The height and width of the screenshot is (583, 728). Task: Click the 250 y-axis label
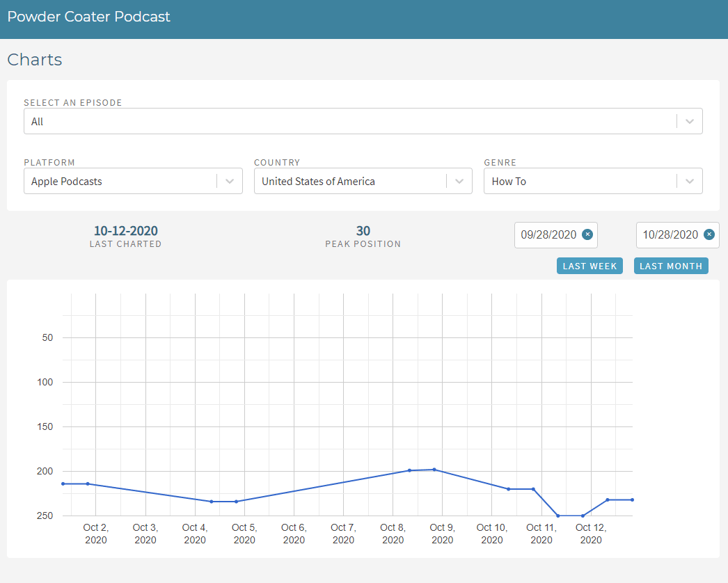(45, 516)
